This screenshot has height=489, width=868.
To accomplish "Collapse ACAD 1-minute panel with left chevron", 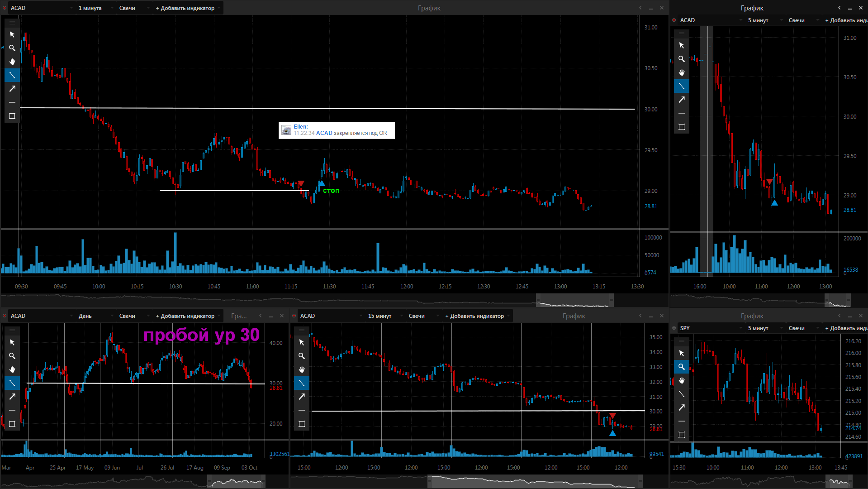I will click(640, 8).
